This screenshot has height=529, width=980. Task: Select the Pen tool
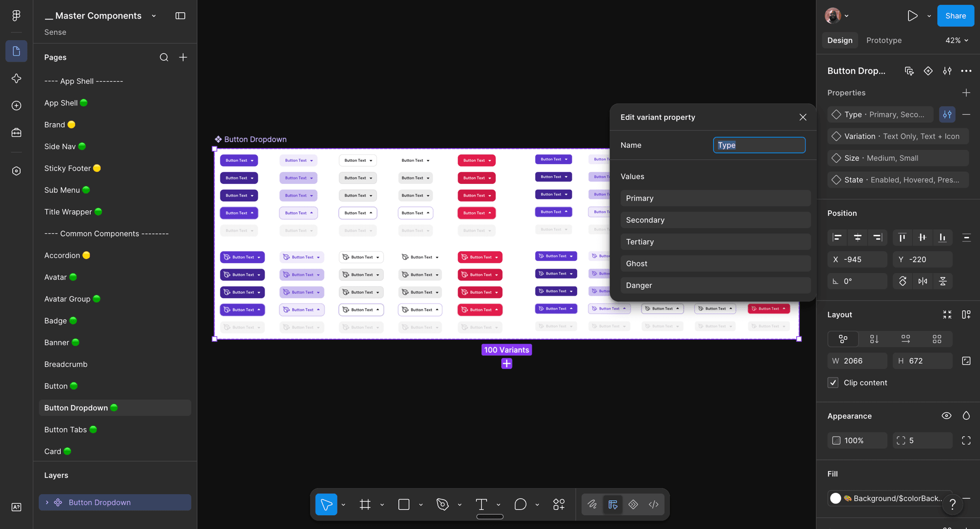[442, 504]
